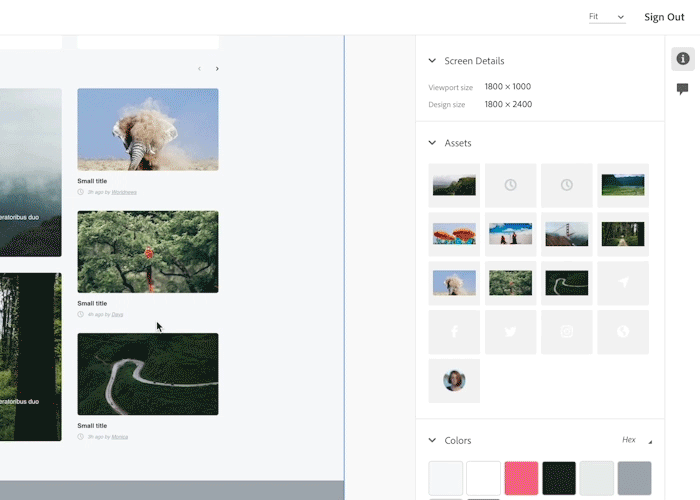Screen dimensions: 700x500
Task: Click the Sign Out button
Action: [664, 17]
